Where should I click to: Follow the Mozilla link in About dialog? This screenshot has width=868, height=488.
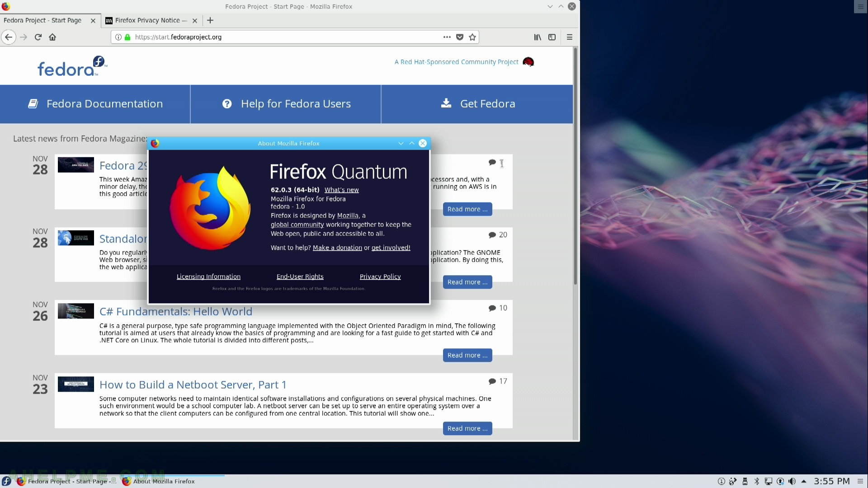[348, 216]
